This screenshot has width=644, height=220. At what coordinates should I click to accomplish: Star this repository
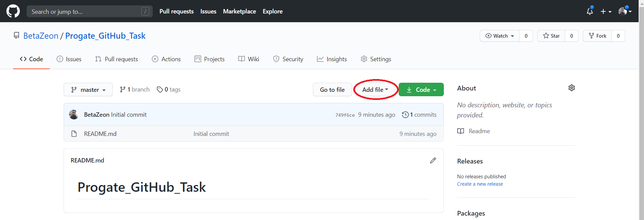click(x=551, y=36)
